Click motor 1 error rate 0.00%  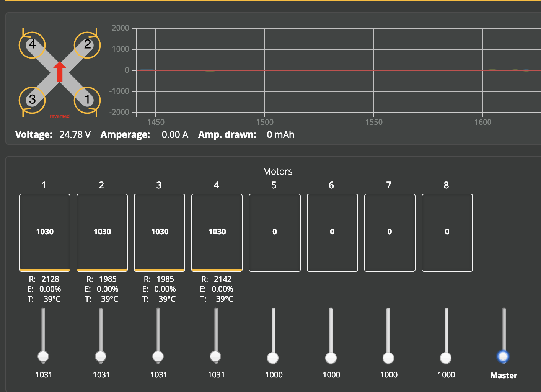pos(50,289)
